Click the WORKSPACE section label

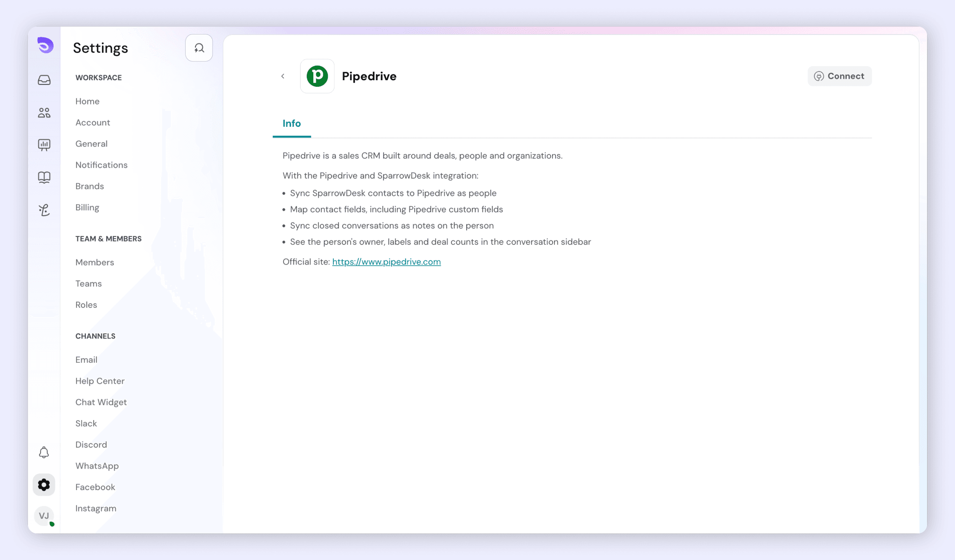tap(99, 78)
